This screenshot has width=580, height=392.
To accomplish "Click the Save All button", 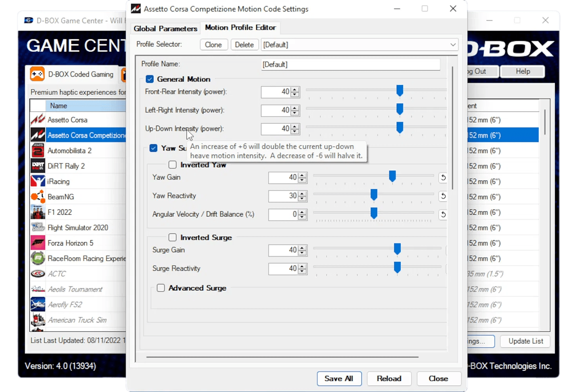I will [339, 379].
